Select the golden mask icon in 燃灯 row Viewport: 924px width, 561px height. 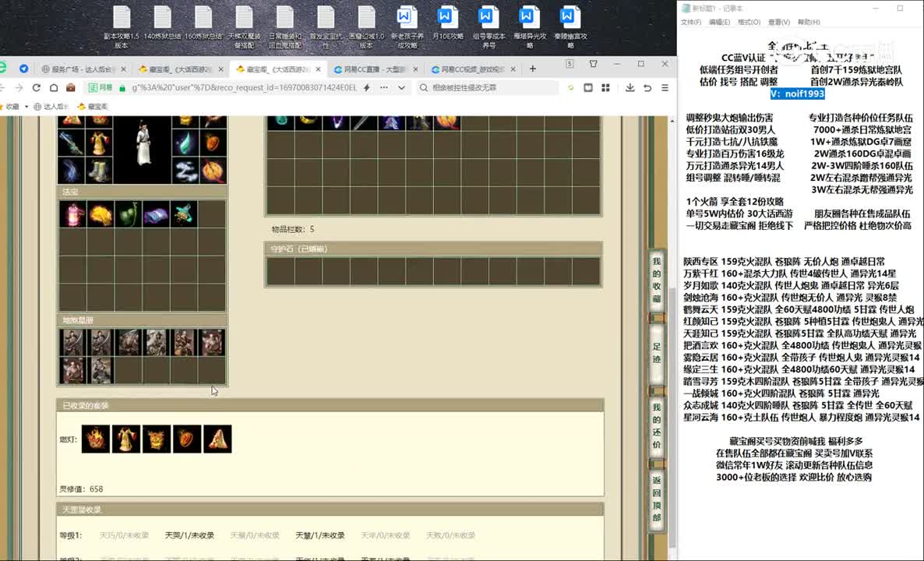(x=156, y=439)
